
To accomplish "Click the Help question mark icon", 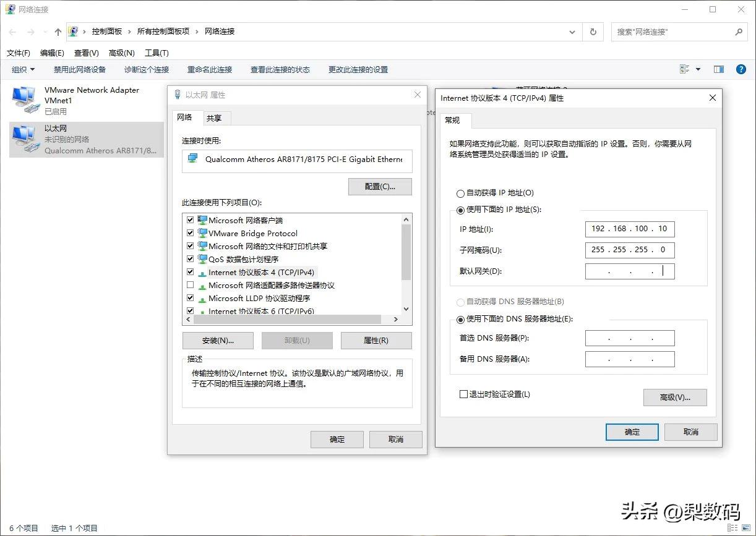I will pyautogui.click(x=741, y=69).
